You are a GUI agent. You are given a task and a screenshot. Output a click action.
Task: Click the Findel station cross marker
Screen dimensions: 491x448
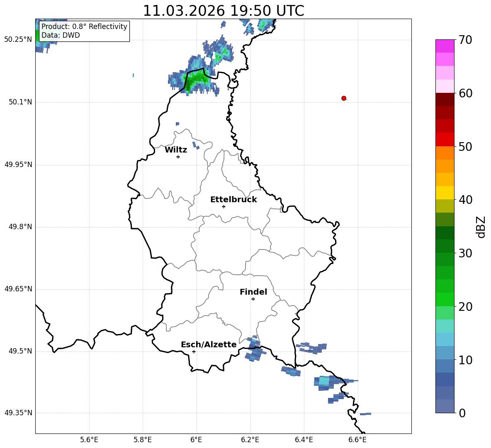[x=253, y=299]
